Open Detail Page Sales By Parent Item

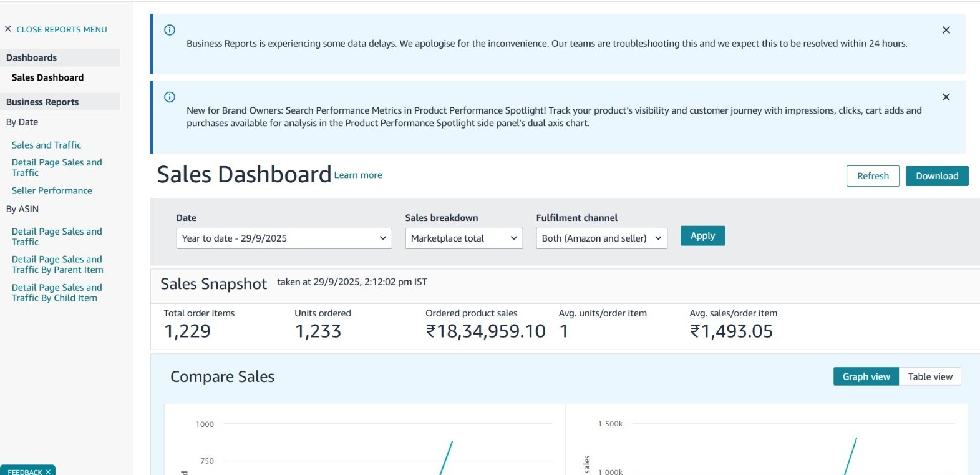point(57,265)
